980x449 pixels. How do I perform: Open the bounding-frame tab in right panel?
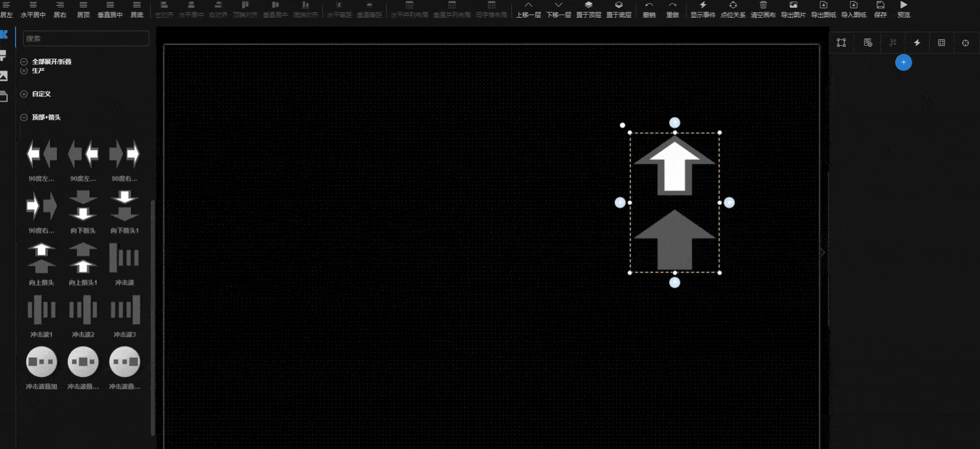[x=841, y=43]
